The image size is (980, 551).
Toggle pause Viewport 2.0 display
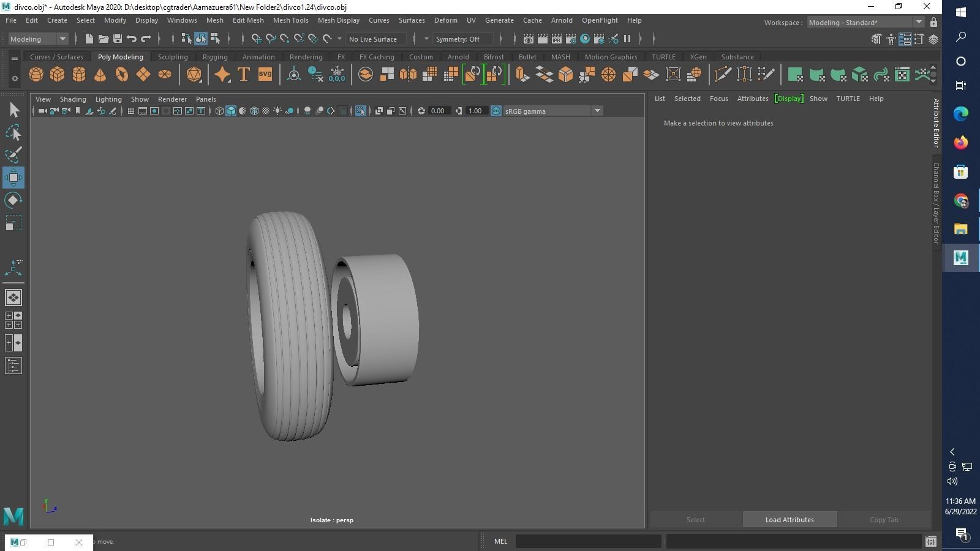(x=627, y=39)
